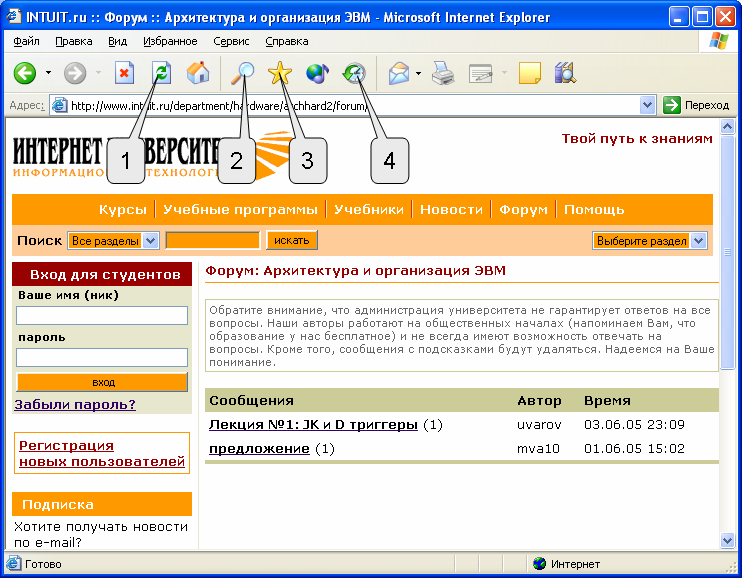Expand the Forward button history dropdown arrow
This screenshot has width=742, height=578.
click(x=98, y=73)
